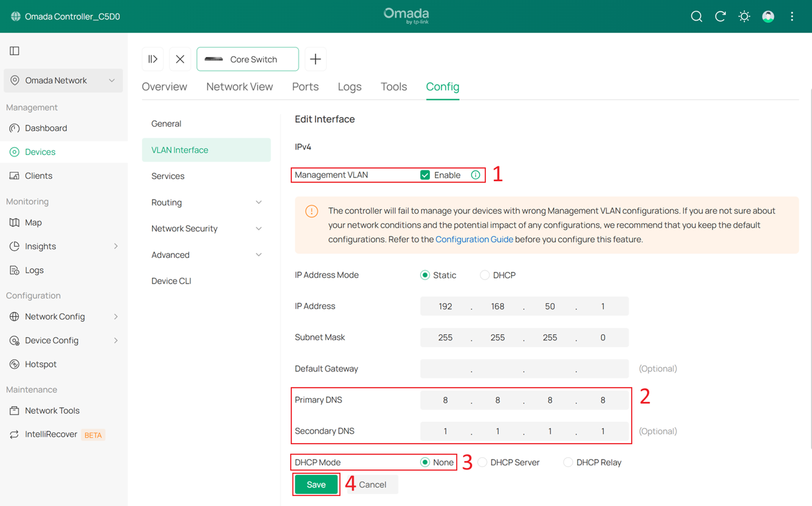Open IntelliRecover beta feature

pyautogui.click(x=51, y=434)
